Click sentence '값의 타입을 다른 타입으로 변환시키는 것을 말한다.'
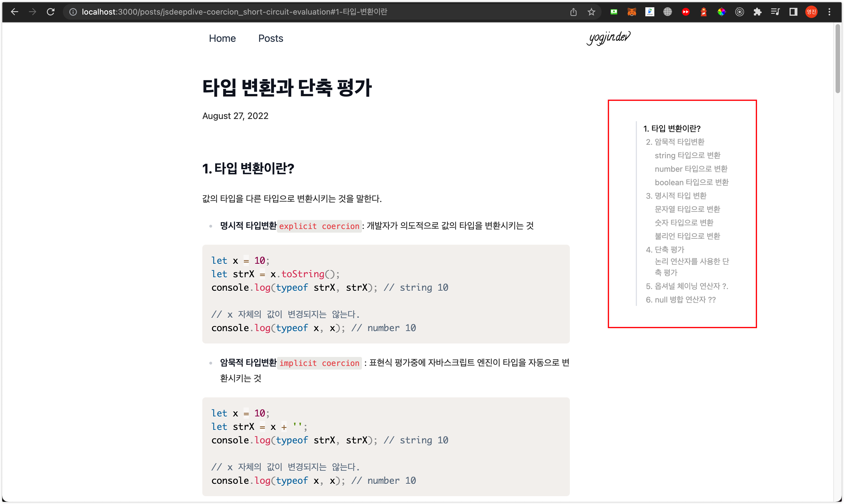This screenshot has height=504, width=844. 292,199
